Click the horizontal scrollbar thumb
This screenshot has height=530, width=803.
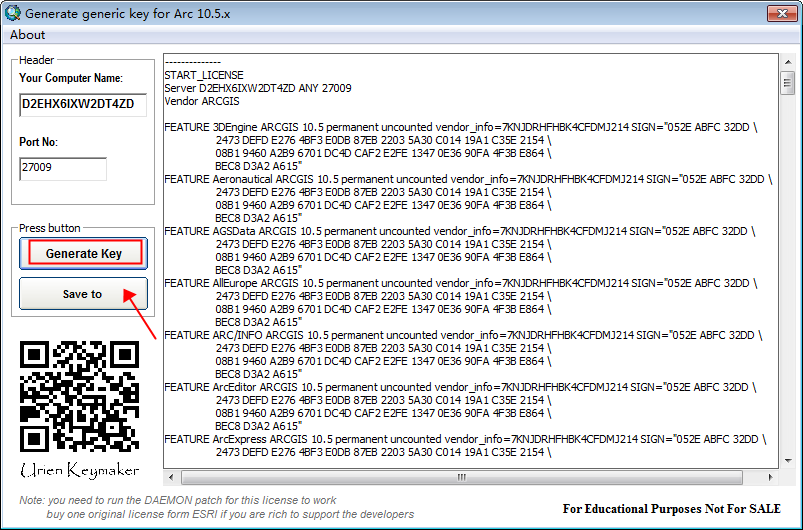coord(461,477)
